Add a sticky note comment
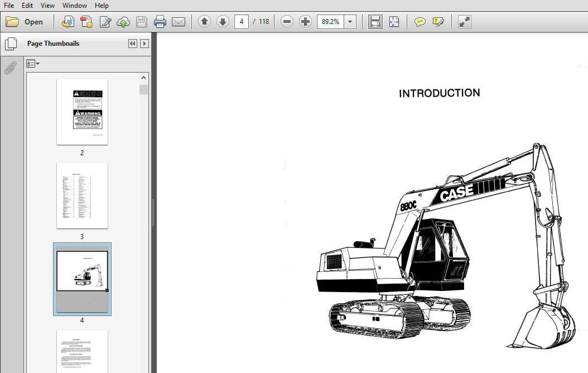Viewport: 588px width, 373px height. [420, 22]
